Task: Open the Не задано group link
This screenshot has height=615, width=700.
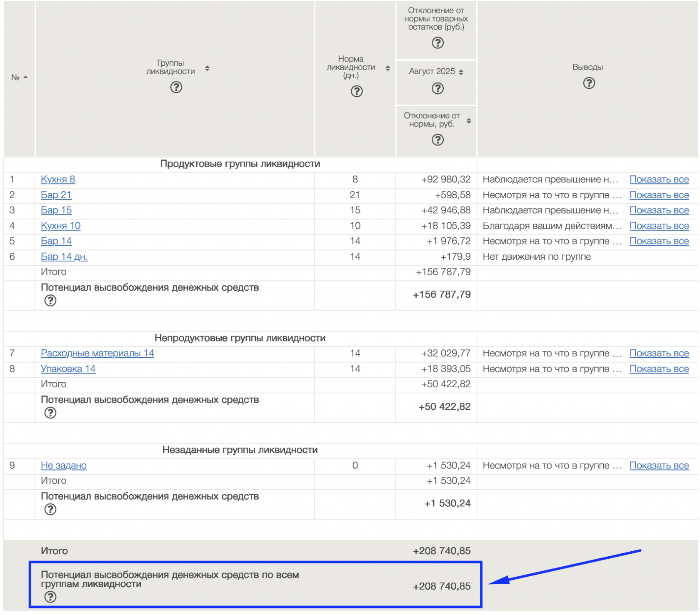Action: pos(64,466)
